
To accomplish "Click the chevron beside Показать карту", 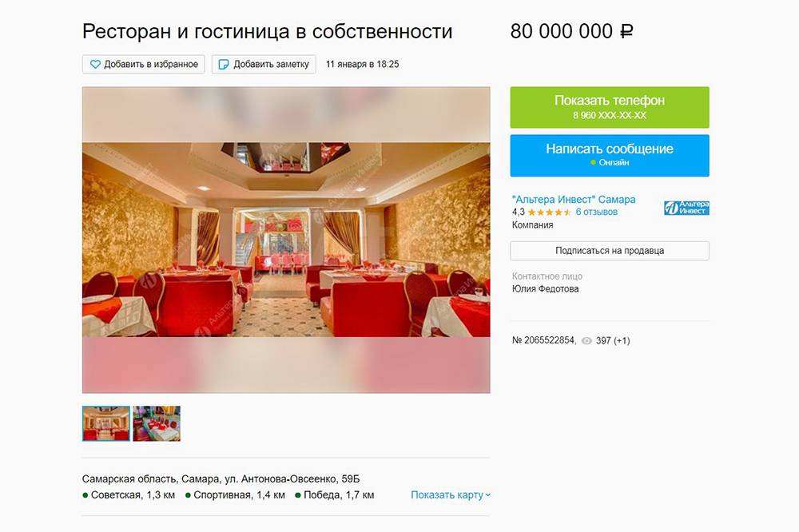I will coord(487,495).
